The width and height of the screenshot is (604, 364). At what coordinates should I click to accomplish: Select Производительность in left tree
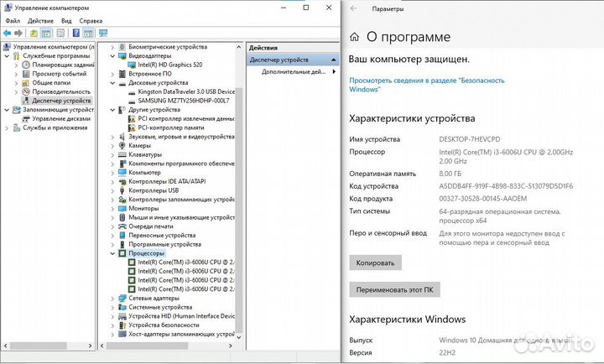click(61, 91)
